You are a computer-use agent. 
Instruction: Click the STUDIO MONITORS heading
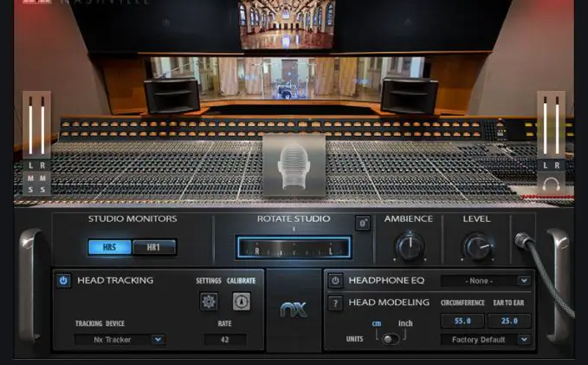click(132, 218)
